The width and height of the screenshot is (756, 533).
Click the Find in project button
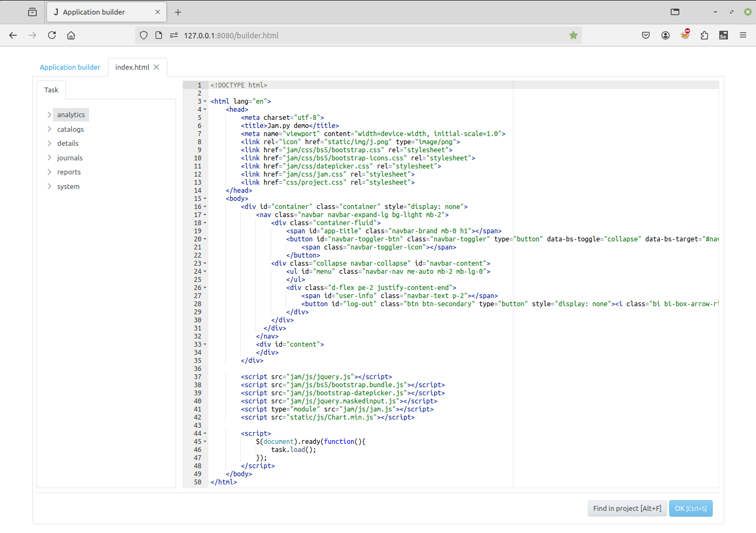(627, 509)
